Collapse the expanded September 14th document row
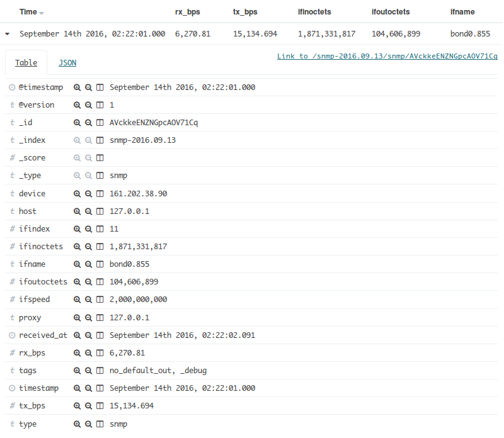 [x=7, y=33]
